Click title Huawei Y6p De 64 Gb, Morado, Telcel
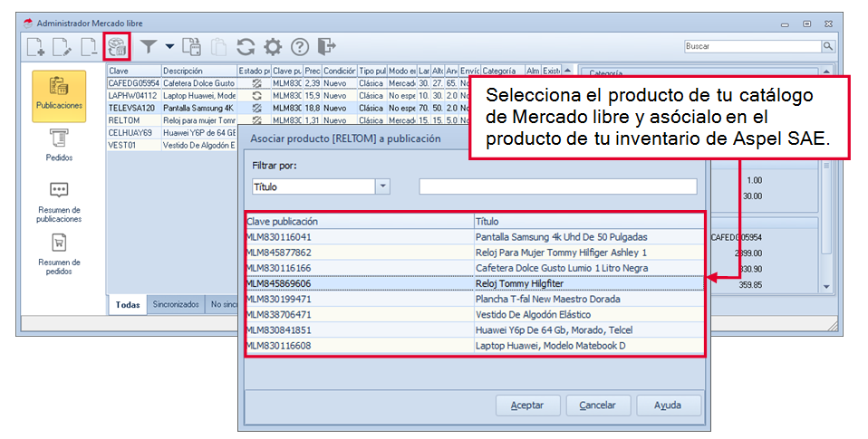The height and width of the screenshot is (439, 868). coord(555,330)
